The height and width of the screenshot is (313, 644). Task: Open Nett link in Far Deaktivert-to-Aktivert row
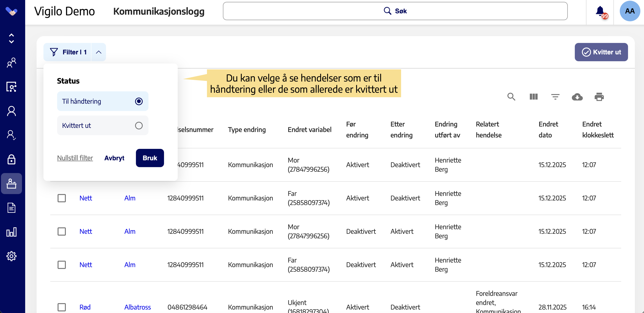click(86, 265)
